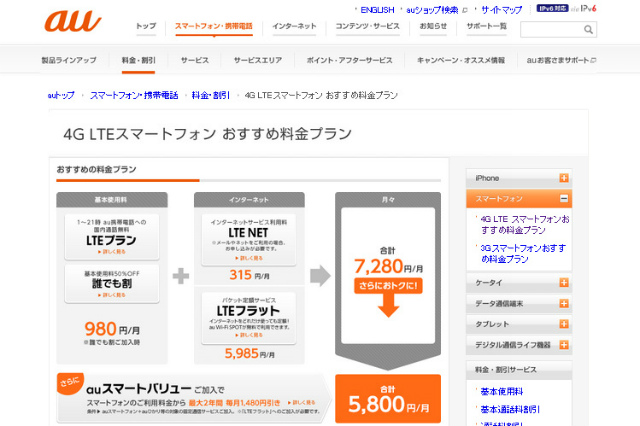Select 製品ラインアップ in the sub menu
640x426 pixels.
69,60
